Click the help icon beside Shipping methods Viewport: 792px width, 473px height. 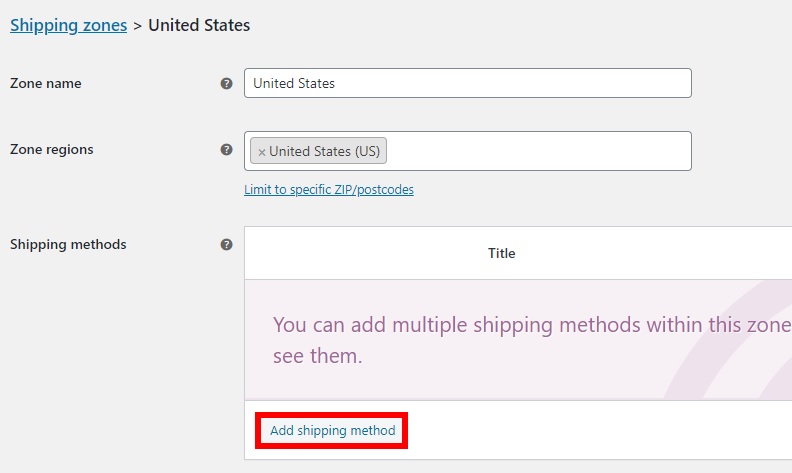tap(227, 244)
